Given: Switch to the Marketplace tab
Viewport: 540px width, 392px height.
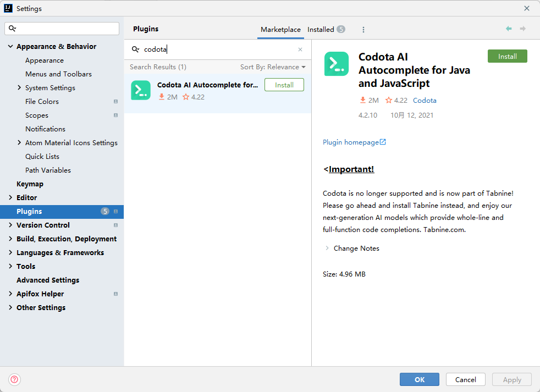Looking at the screenshot, I should tap(280, 30).
